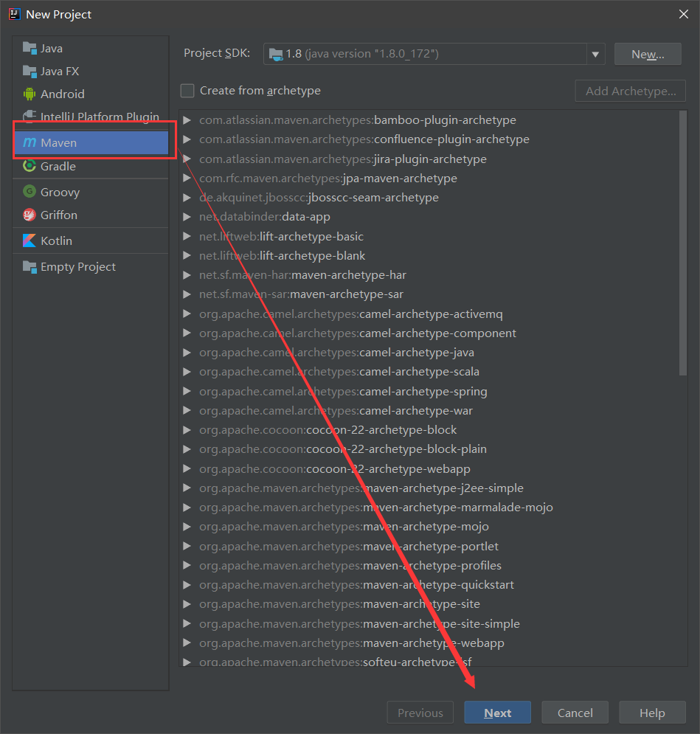Click the Java folder icon in sidebar
Screen dimensions: 700x734
[30, 48]
